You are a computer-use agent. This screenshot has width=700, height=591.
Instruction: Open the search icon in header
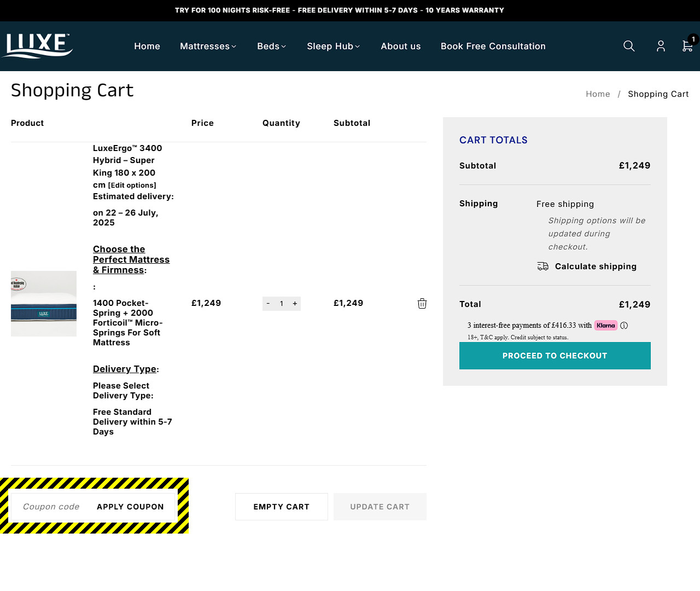tap(629, 46)
